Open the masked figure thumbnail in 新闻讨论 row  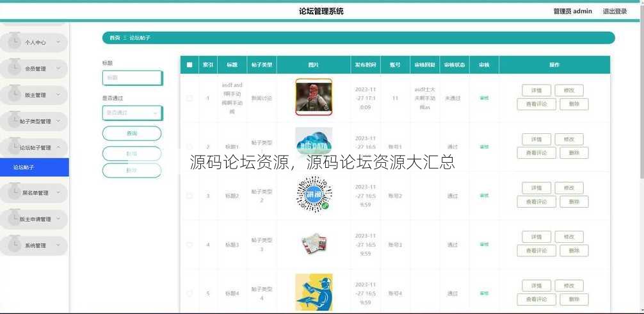[x=314, y=97]
